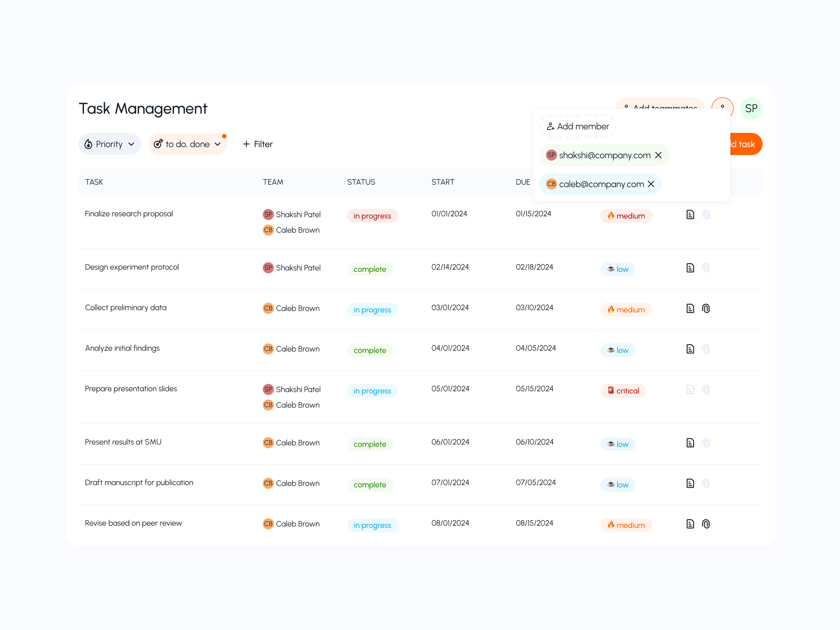Open notes icon for Finalize research proposal
The width and height of the screenshot is (840, 630).
pyautogui.click(x=690, y=214)
